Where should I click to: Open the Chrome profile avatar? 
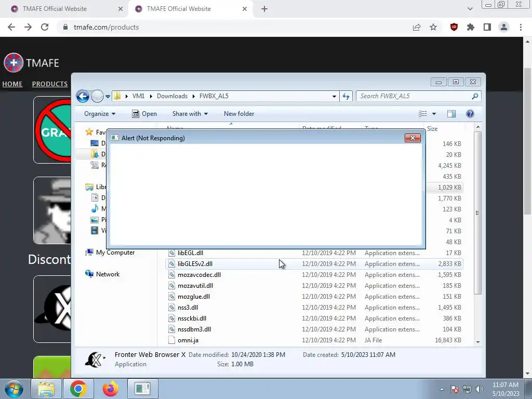[x=504, y=27]
